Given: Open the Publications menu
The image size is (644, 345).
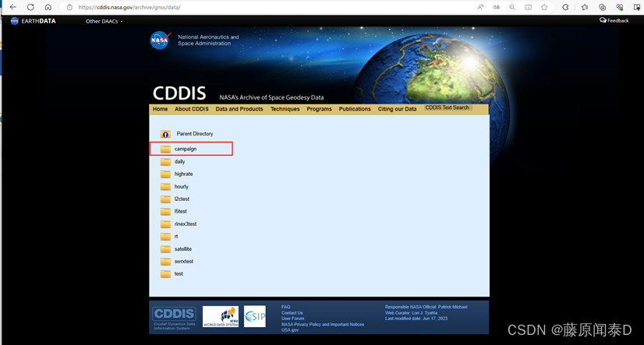Looking at the screenshot, I should click(x=355, y=109).
